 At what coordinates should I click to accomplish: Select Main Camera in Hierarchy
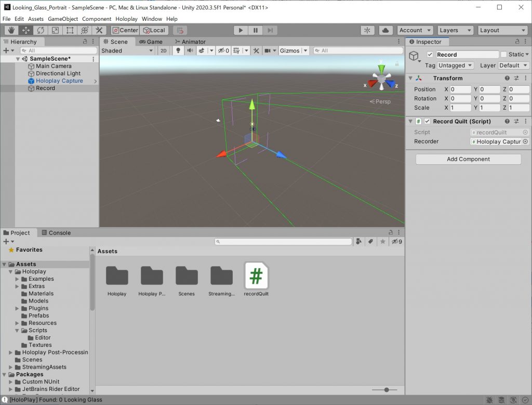tap(54, 66)
